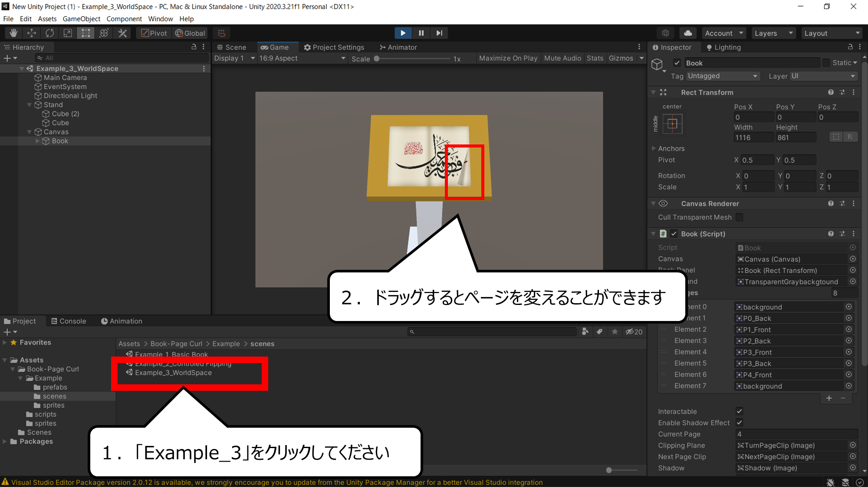Screen dimensions: 868x488
Task: Open Book (Script) more options menu
Action: coord(854,234)
